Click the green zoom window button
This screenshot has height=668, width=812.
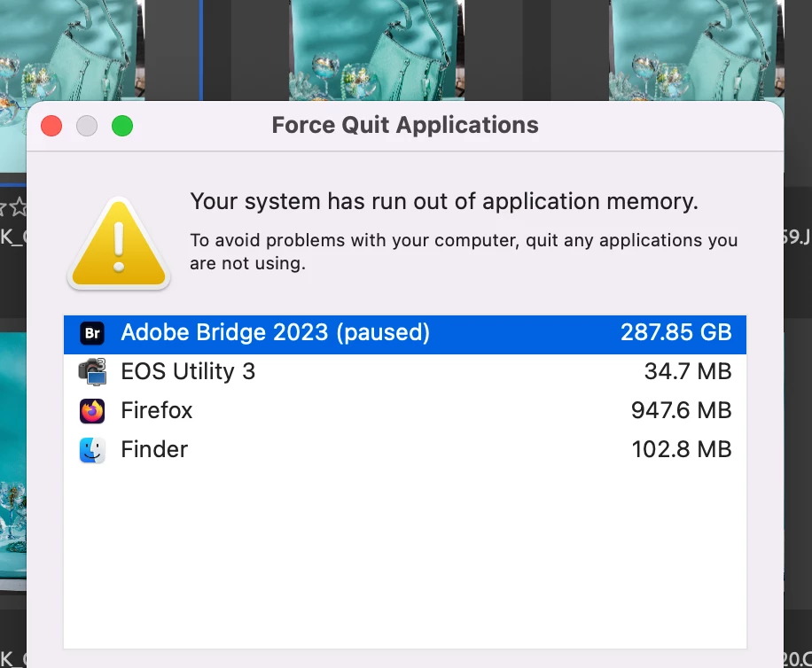point(122,126)
